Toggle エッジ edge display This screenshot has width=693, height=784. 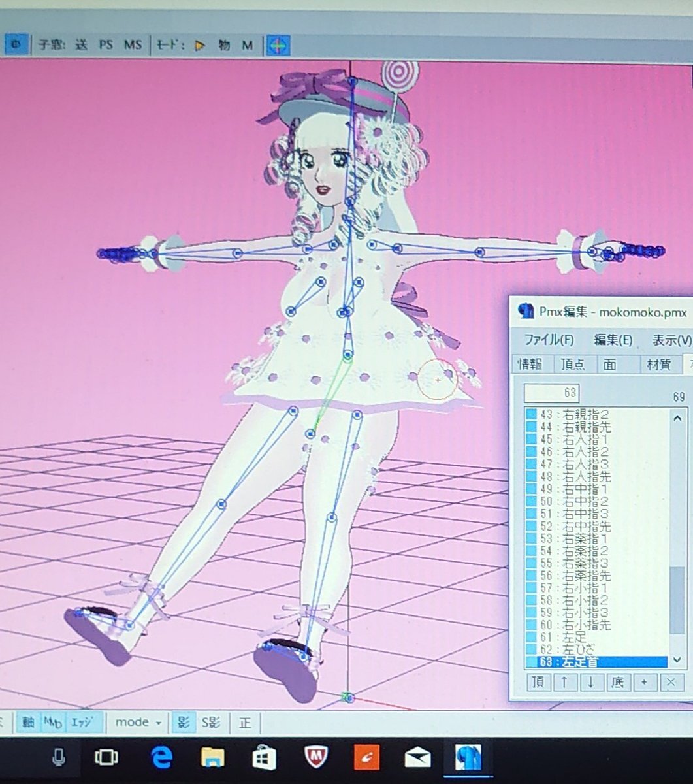[83, 722]
